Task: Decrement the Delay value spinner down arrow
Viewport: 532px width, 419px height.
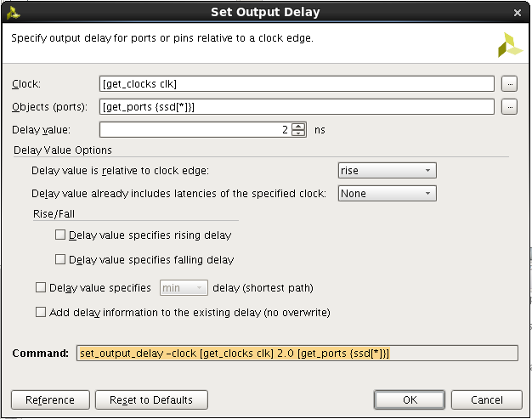Action: (x=298, y=133)
